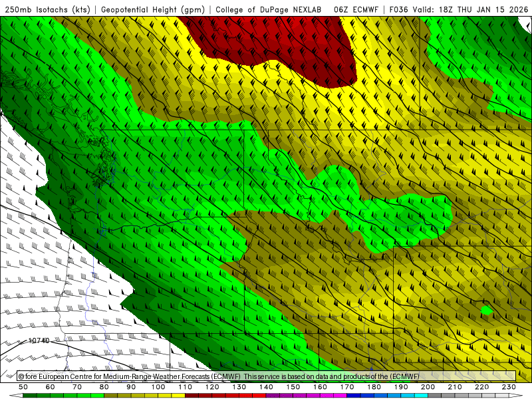Click the '06Z ECMWF' model run label
Viewport: 532px width, 399px height.
[356, 9]
